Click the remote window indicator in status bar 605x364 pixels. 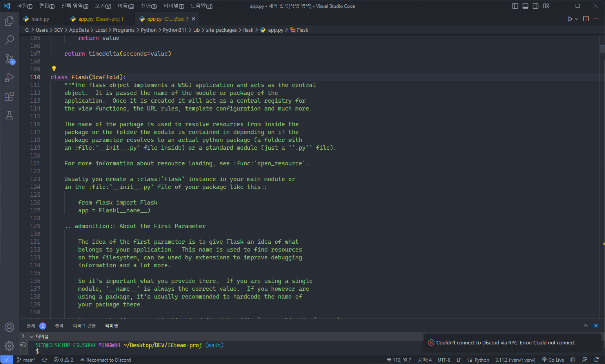coord(7,360)
